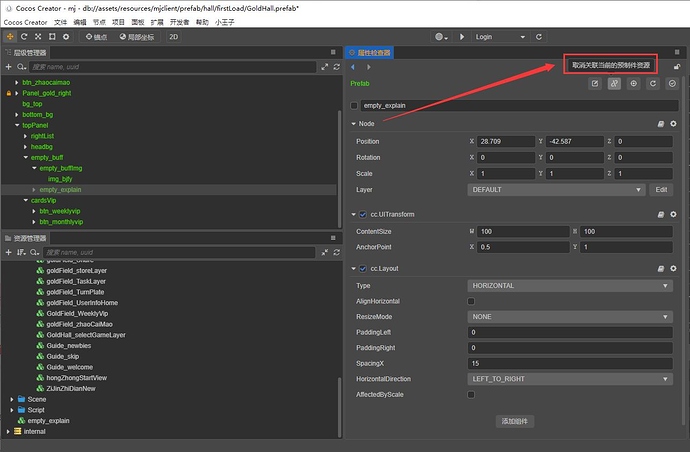Click the hierarchy panel refresh icon
690x452 pixels.
(337, 67)
